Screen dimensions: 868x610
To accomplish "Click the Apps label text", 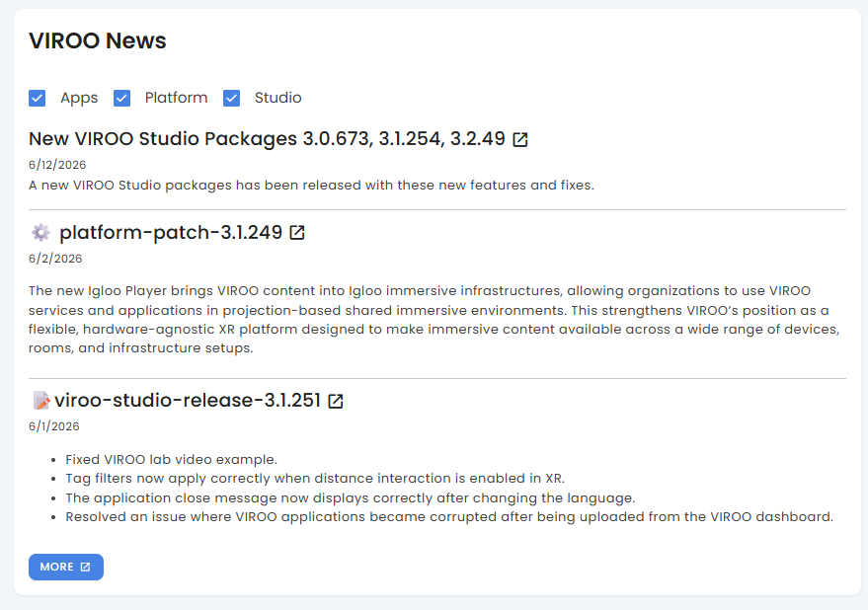I will (x=79, y=98).
